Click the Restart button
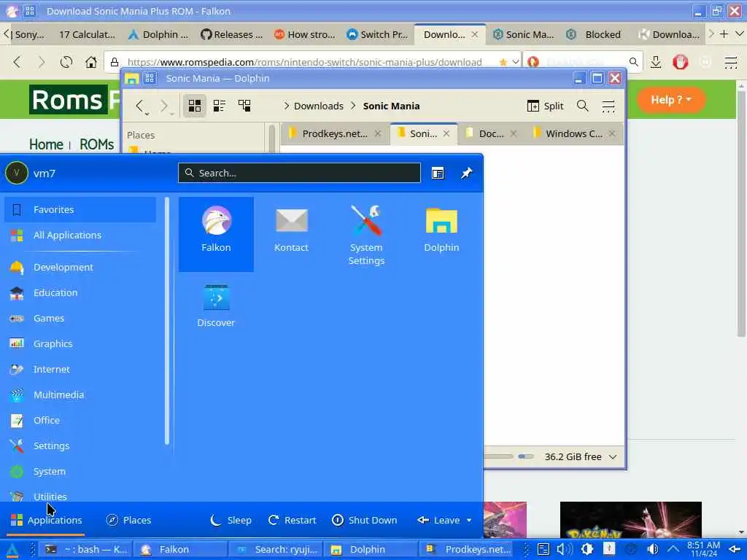 293,520
